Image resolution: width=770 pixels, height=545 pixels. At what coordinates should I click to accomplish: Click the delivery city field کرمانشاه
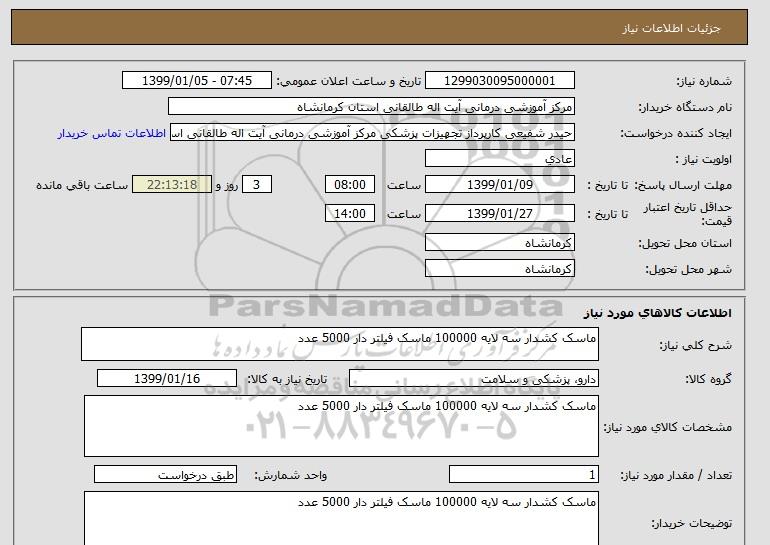click(x=499, y=269)
